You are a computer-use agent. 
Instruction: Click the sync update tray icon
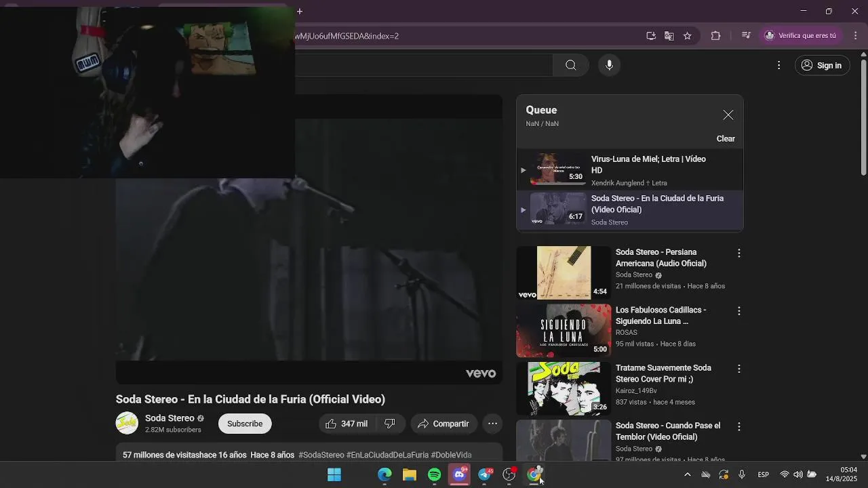pos(724,474)
